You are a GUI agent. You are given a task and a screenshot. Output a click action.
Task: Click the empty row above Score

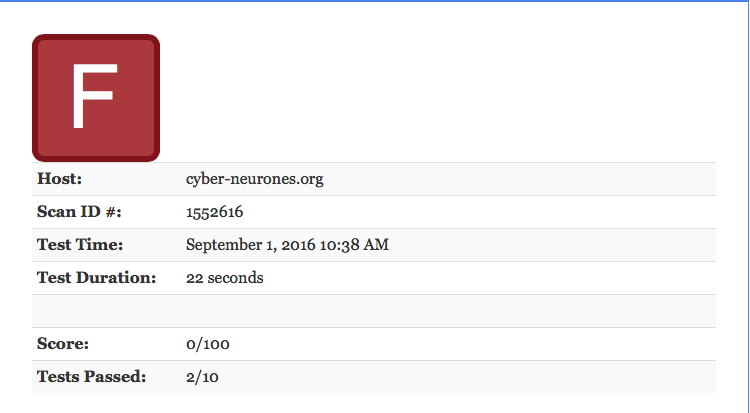[x=374, y=311]
